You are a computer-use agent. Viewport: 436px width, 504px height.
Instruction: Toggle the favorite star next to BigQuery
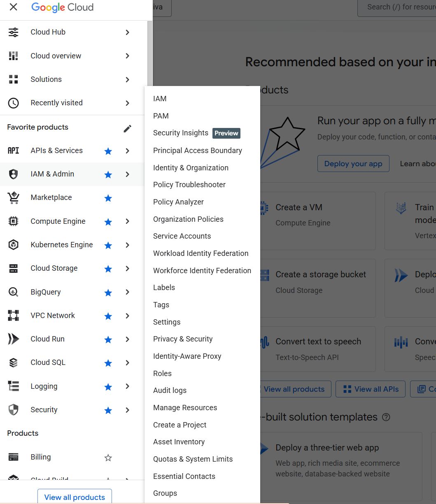[x=108, y=292]
